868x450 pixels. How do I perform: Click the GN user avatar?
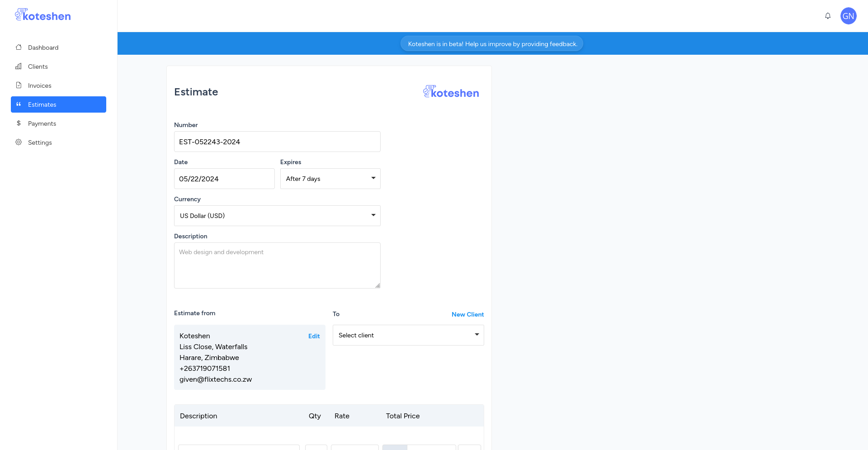(x=849, y=16)
